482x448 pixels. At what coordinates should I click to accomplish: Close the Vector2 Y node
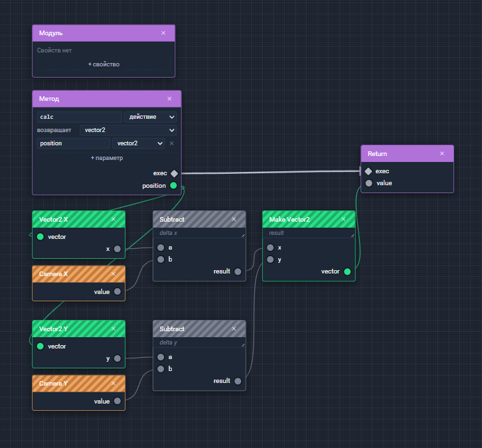[113, 329]
